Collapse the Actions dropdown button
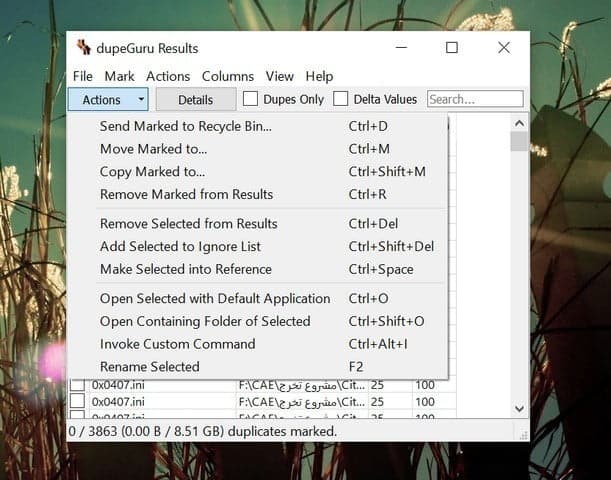This screenshot has height=480, width=611. [x=108, y=99]
